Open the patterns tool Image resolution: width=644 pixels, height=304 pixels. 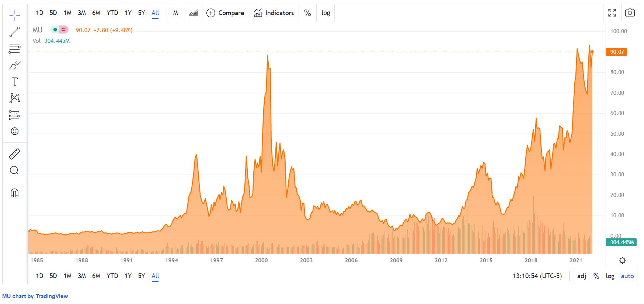click(x=14, y=98)
